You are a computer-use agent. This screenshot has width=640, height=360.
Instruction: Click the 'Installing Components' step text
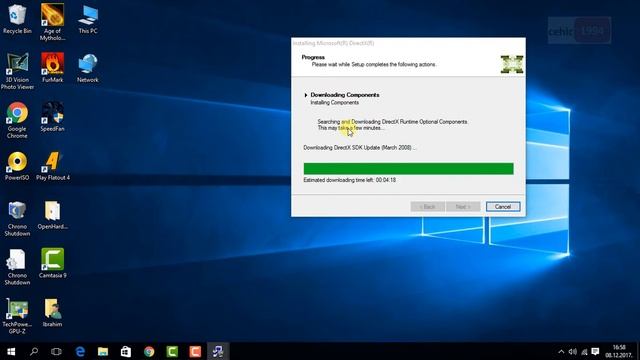(x=335, y=102)
